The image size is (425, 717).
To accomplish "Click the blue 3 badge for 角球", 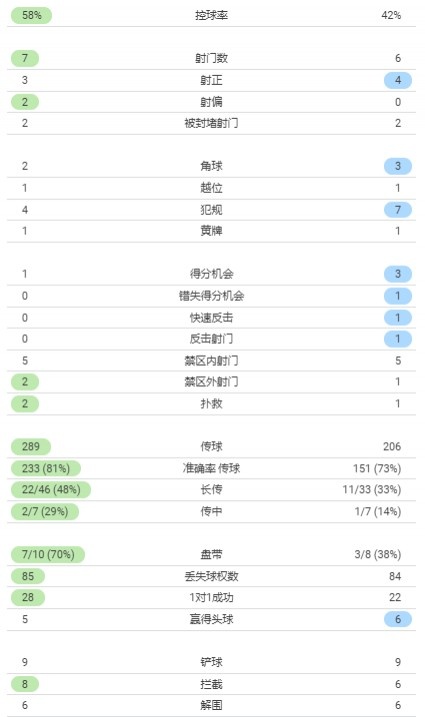I will tap(398, 166).
